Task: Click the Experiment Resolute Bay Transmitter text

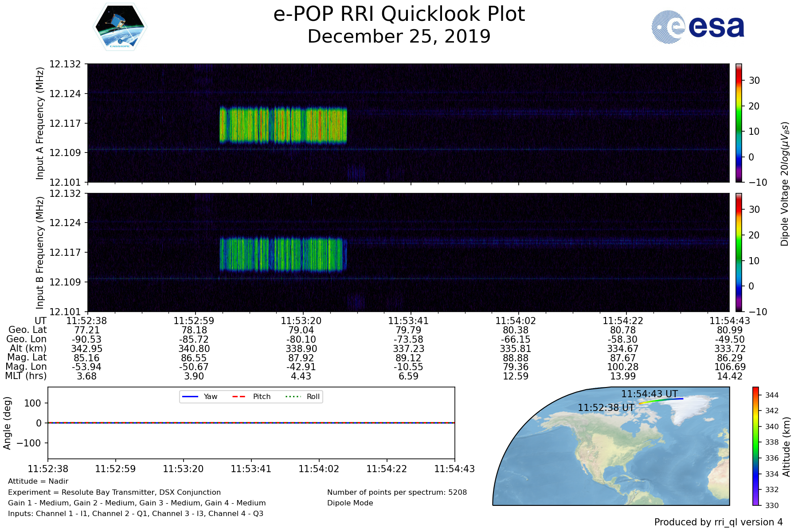Action: [x=114, y=492]
